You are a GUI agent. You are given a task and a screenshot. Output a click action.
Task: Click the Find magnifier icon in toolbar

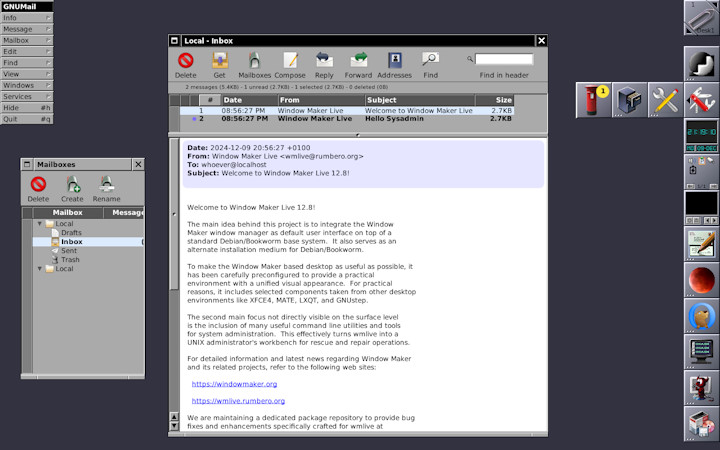(x=430, y=60)
